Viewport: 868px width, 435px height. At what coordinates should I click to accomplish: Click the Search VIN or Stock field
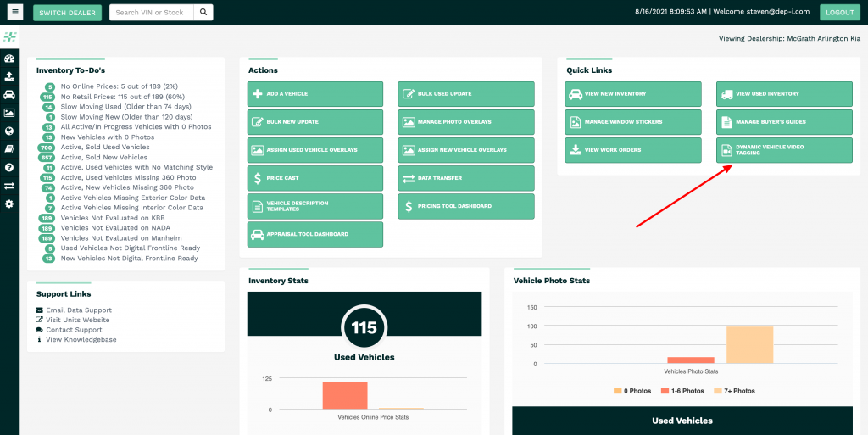tap(152, 13)
